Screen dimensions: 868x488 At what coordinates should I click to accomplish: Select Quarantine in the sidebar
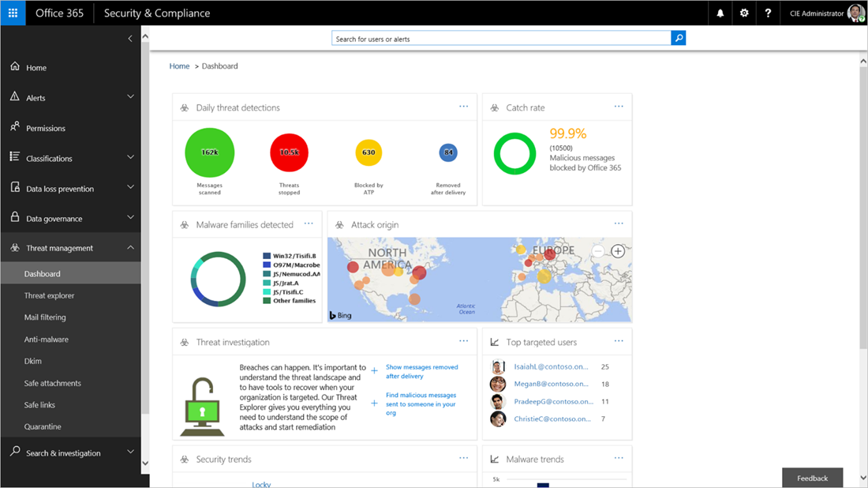[x=43, y=426]
